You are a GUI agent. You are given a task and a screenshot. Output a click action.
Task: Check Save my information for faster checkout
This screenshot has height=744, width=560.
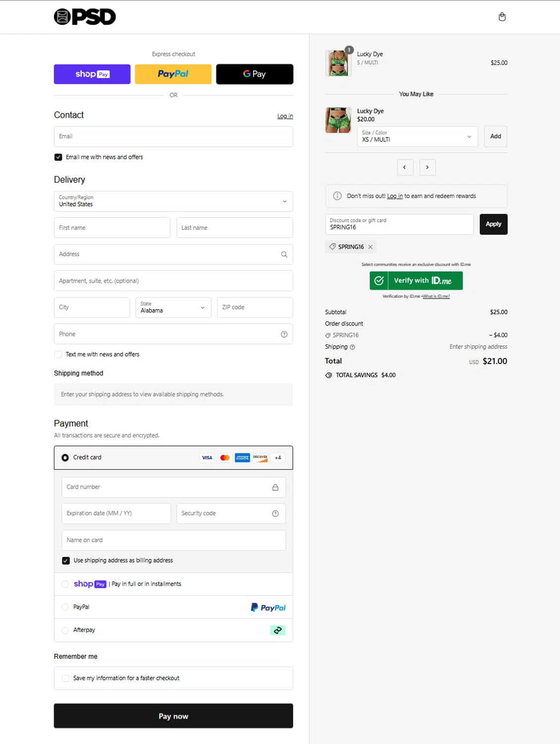[65, 678]
